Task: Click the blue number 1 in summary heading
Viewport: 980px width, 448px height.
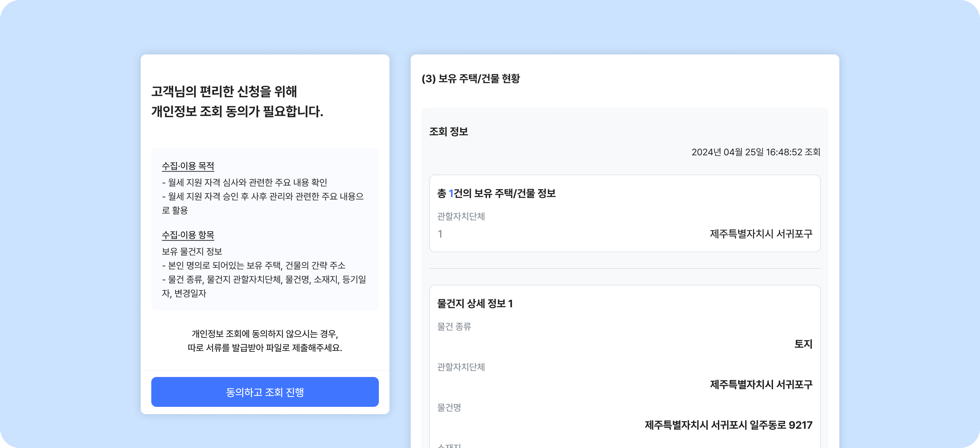Action: click(451, 193)
